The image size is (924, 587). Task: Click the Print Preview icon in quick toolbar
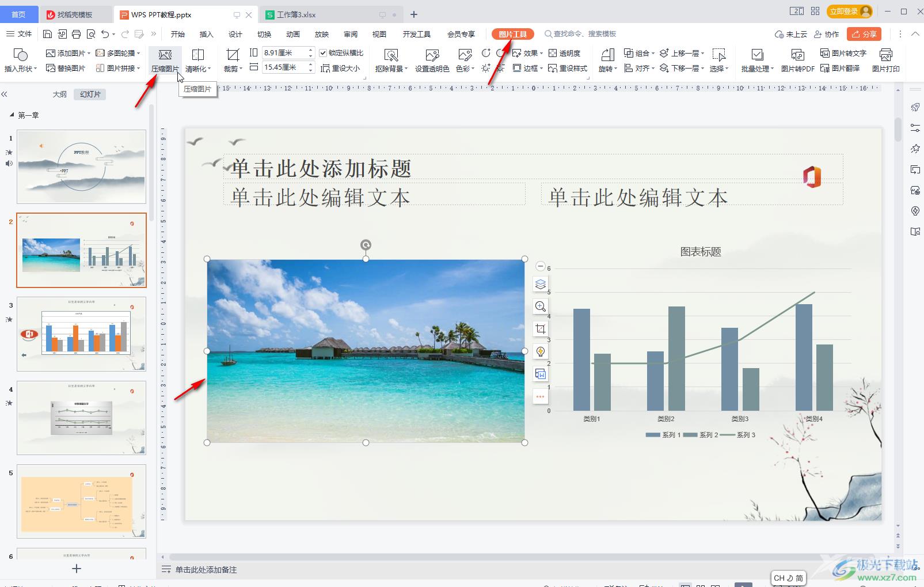coord(90,34)
